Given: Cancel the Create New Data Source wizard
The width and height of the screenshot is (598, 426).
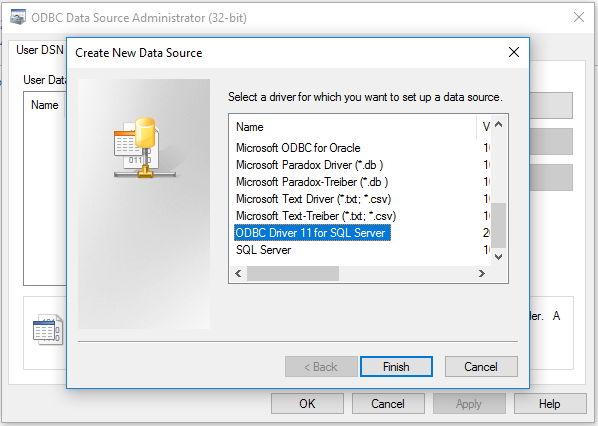Looking at the screenshot, I should [481, 367].
